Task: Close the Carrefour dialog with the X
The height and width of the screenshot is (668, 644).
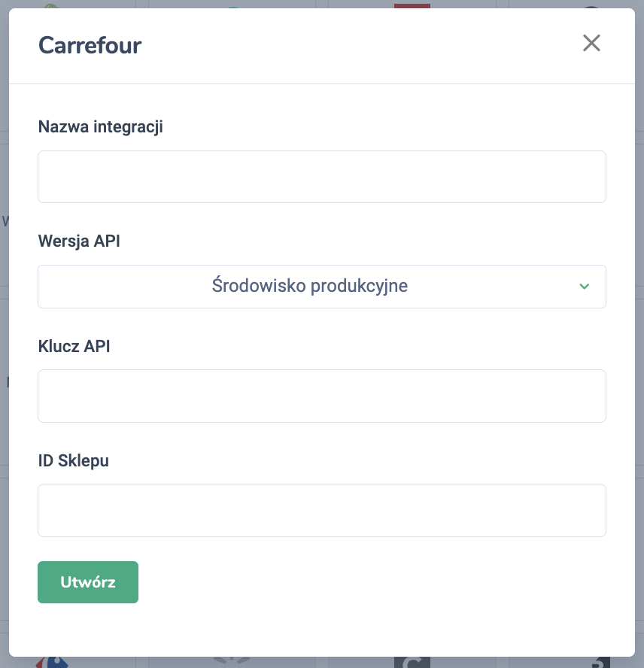Action: coord(591,43)
